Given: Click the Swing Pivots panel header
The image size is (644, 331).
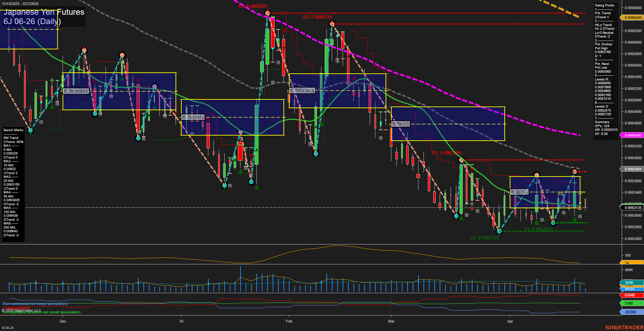Looking at the screenshot, I should click(x=604, y=5).
